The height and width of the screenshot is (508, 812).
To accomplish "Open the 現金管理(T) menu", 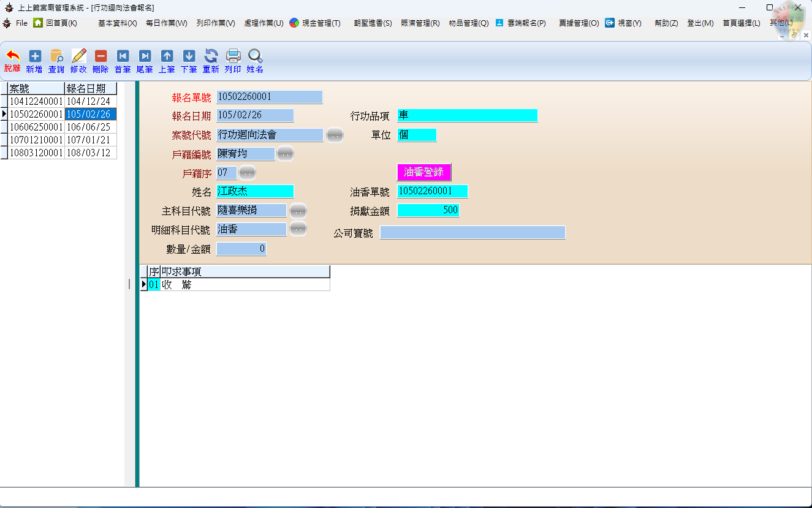I will 315,23.
